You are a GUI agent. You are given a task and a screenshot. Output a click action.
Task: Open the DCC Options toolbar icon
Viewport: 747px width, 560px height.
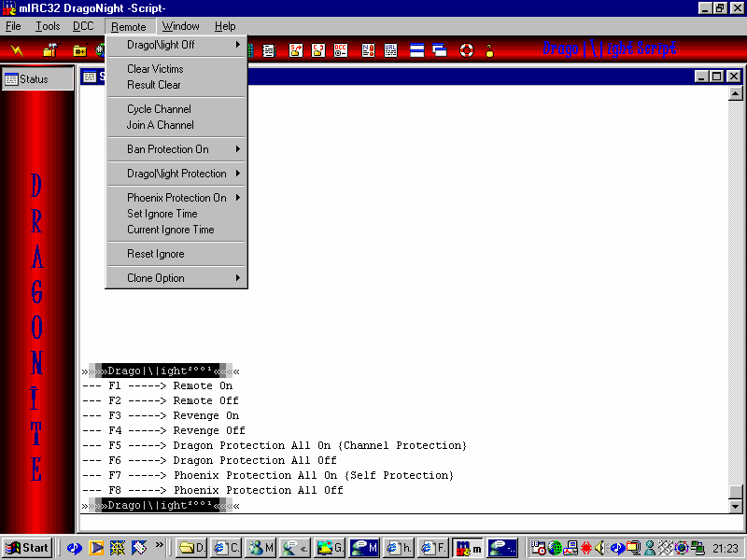tap(341, 50)
